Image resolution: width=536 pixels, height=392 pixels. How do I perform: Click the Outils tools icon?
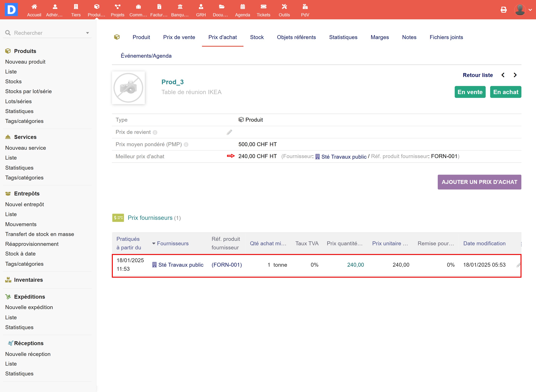point(284,7)
